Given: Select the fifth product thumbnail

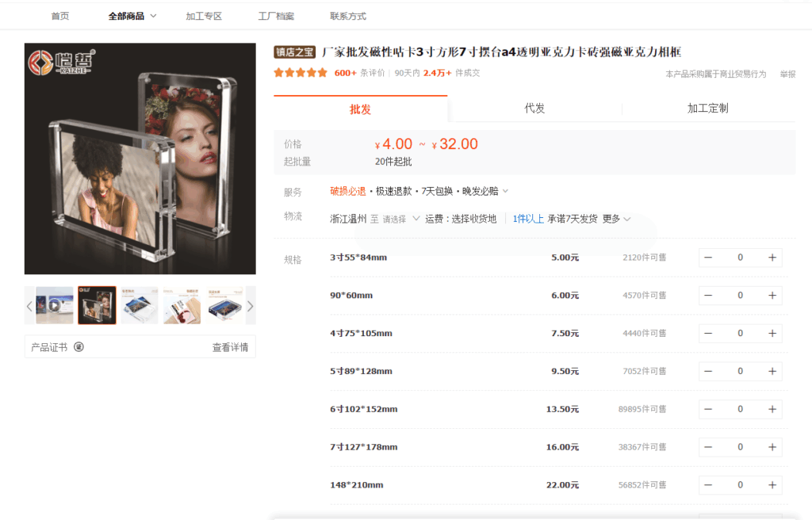Looking at the screenshot, I should point(224,305).
